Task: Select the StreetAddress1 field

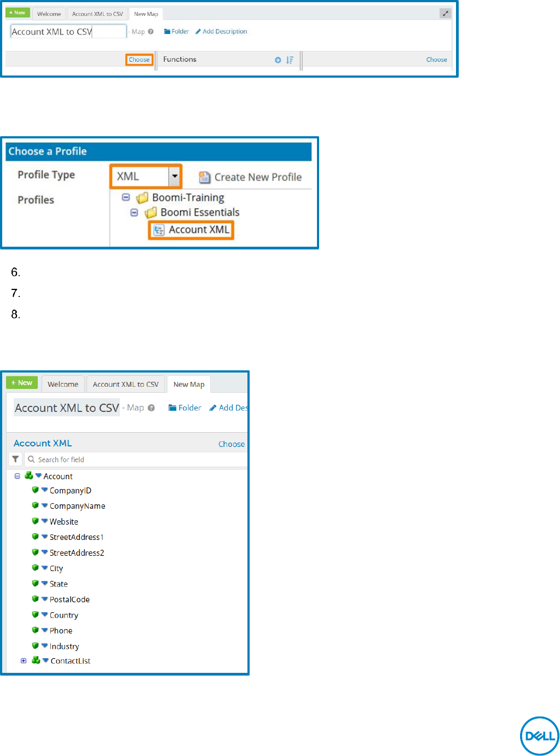Action: pos(77,537)
